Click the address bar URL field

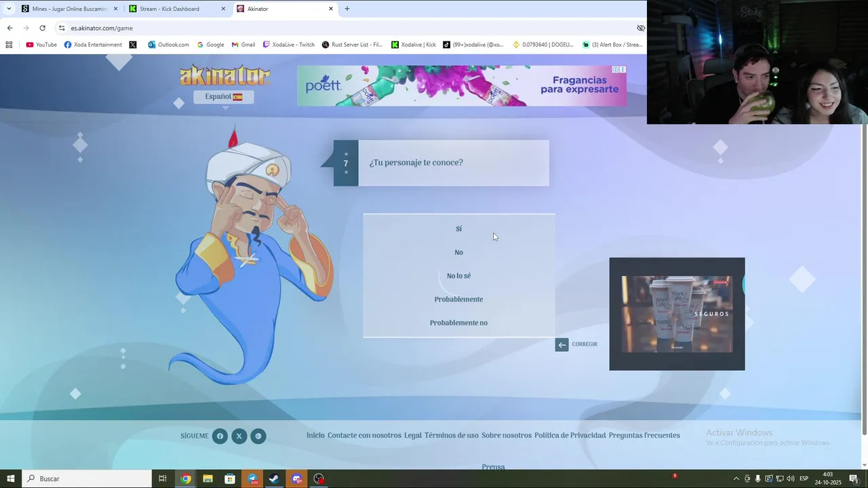pos(346,28)
